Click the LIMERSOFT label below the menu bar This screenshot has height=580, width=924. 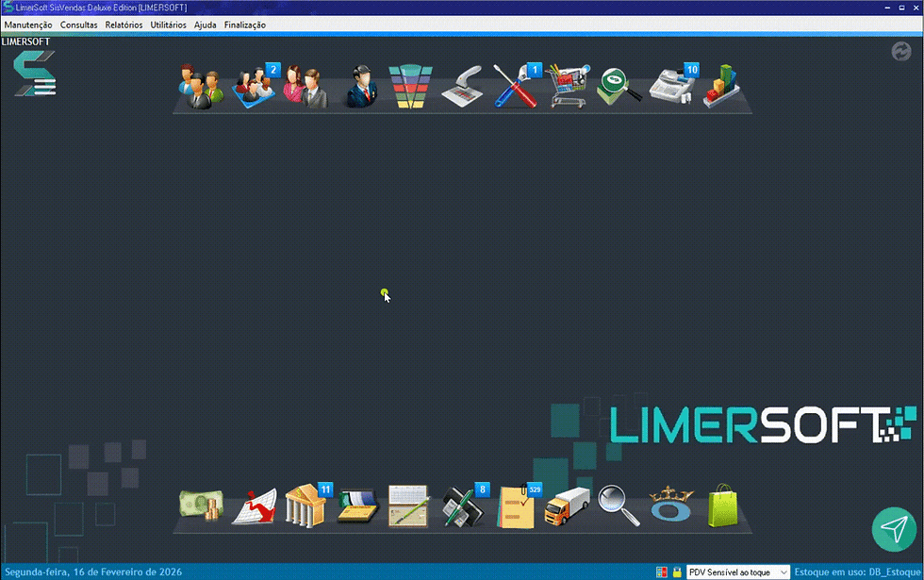[25, 41]
